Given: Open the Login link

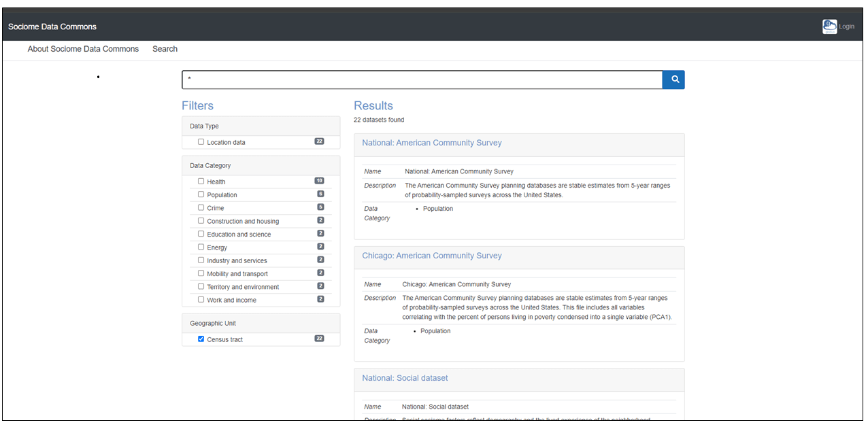Looking at the screenshot, I should [846, 27].
